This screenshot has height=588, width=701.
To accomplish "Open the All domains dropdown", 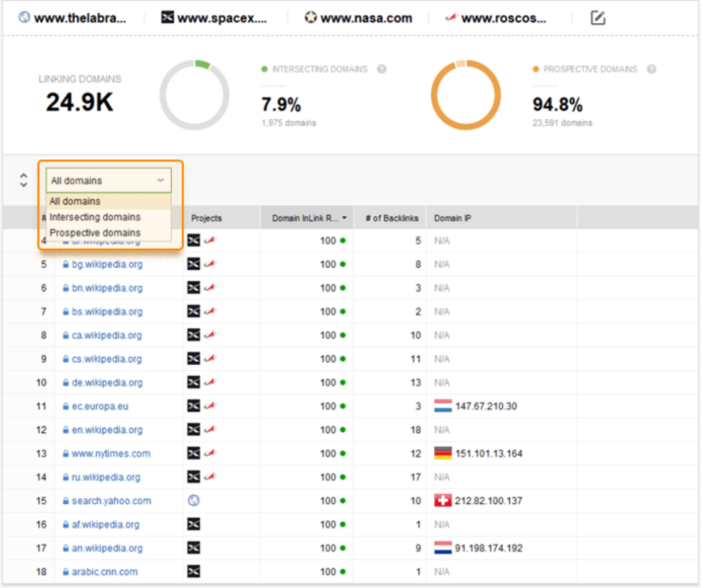I will [108, 180].
